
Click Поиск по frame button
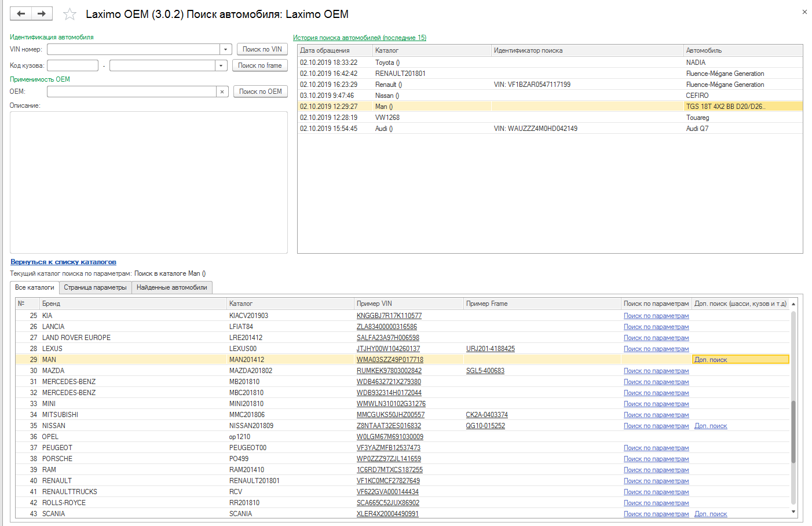coord(260,65)
